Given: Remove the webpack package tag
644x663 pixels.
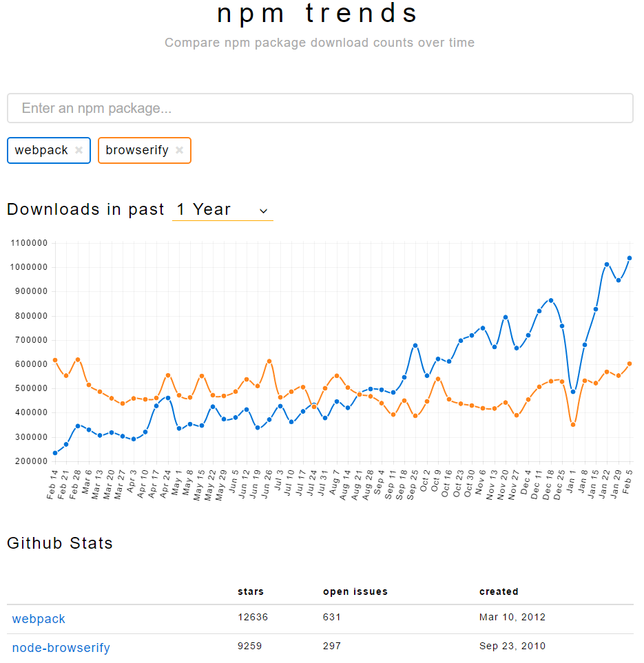Looking at the screenshot, I should coord(79,150).
